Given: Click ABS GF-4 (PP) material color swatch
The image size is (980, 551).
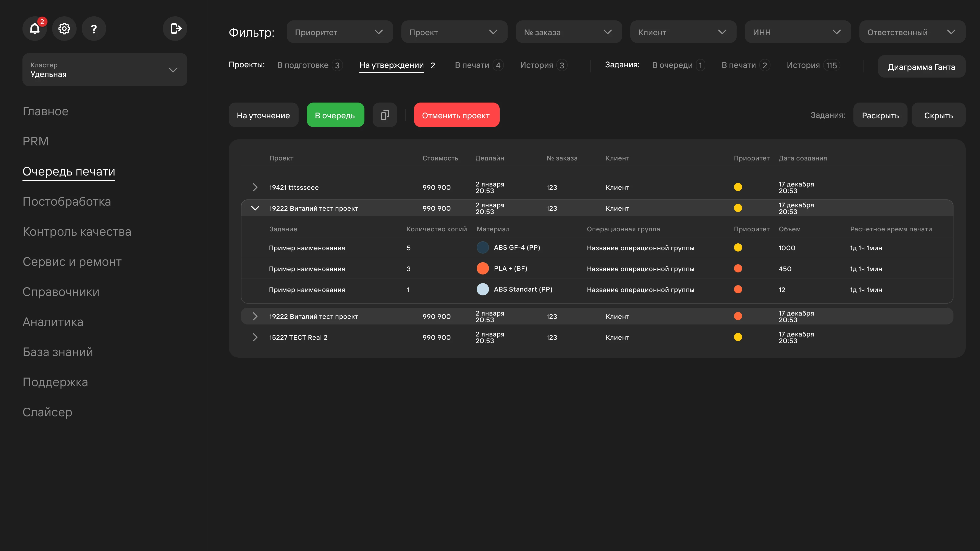Looking at the screenshot, I should (483, 247).
